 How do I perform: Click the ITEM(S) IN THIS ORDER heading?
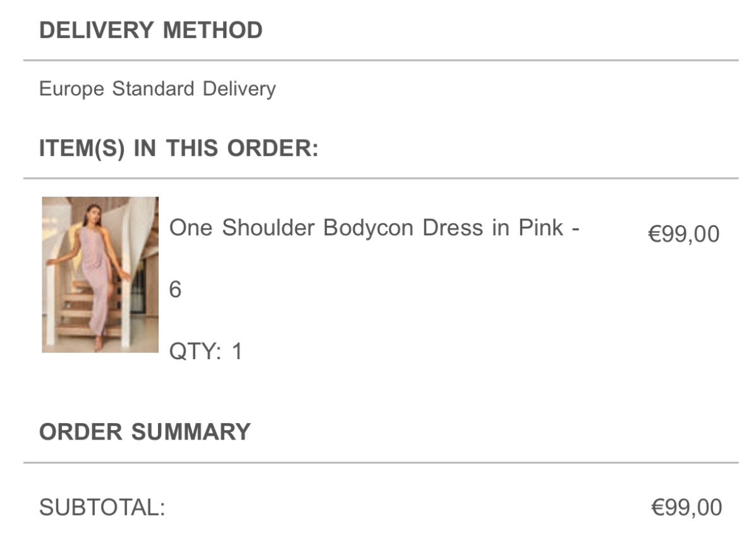coord(178,149)
